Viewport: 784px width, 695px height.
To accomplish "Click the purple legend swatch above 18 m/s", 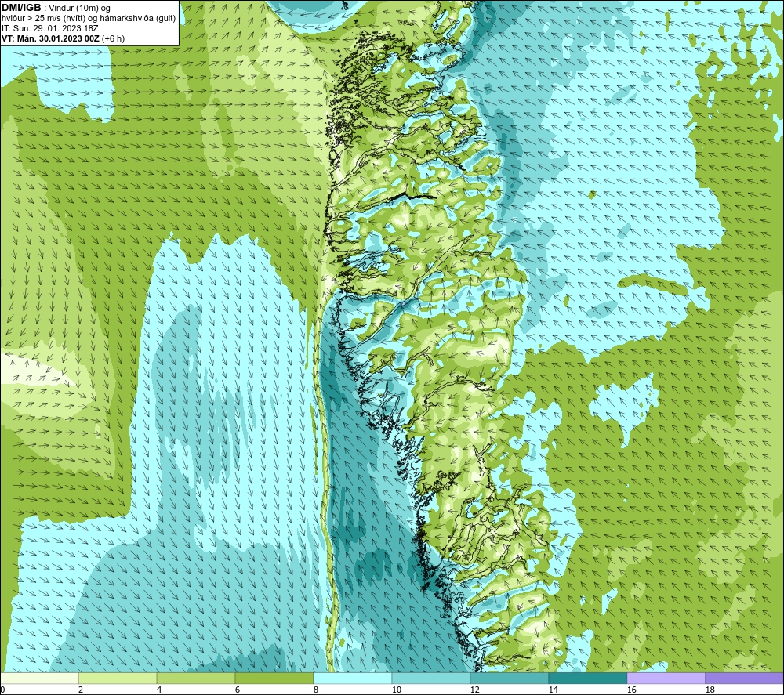I will point(744,678).
